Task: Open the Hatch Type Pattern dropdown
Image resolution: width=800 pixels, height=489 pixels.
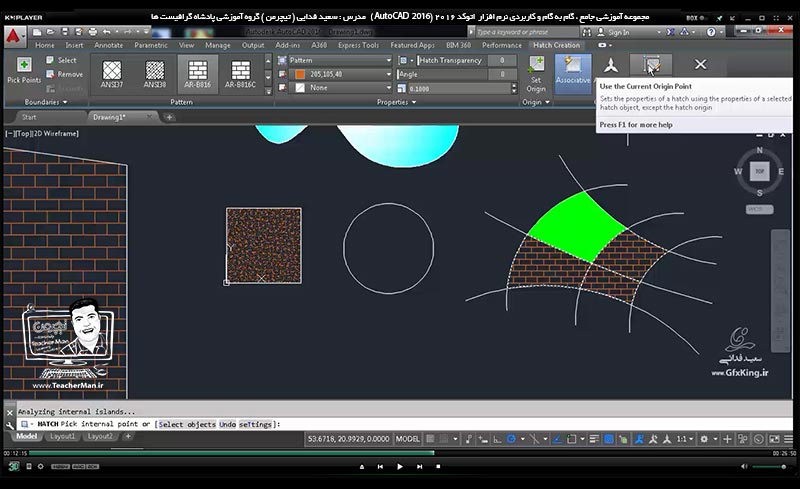Action: [340, 60]
